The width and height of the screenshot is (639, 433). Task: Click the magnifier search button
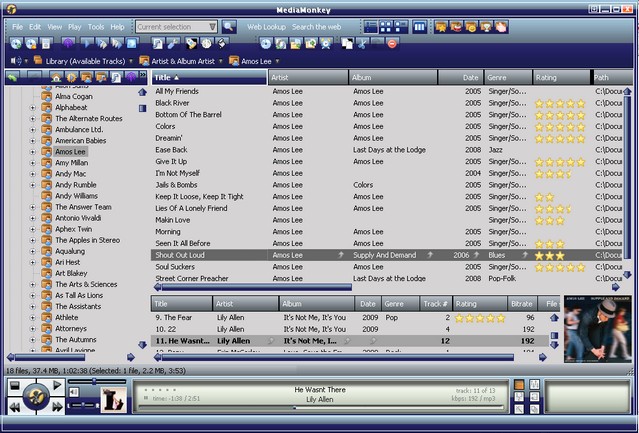click(x=229, y=27)
